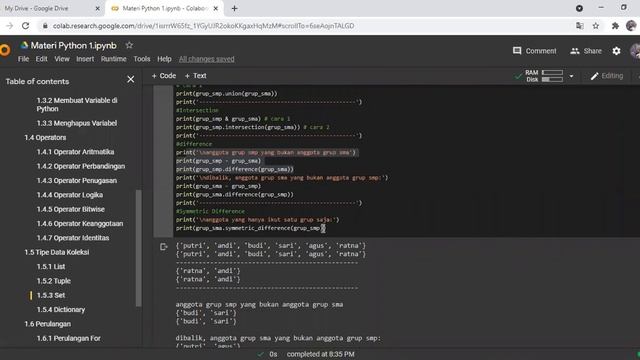Select 1.4.2 Operator Perbandingan

(x=80, y=166)
